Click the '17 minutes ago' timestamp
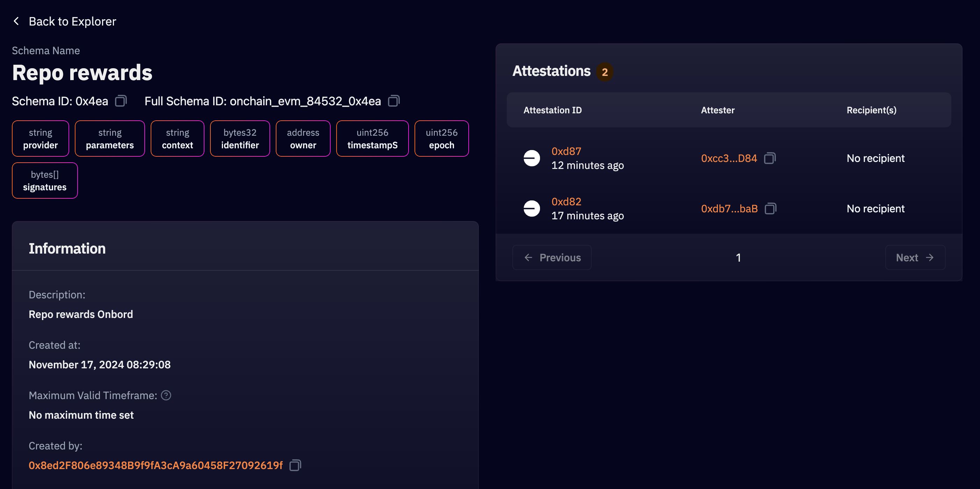Screen dimensions: 980x489 click(588, 215)
